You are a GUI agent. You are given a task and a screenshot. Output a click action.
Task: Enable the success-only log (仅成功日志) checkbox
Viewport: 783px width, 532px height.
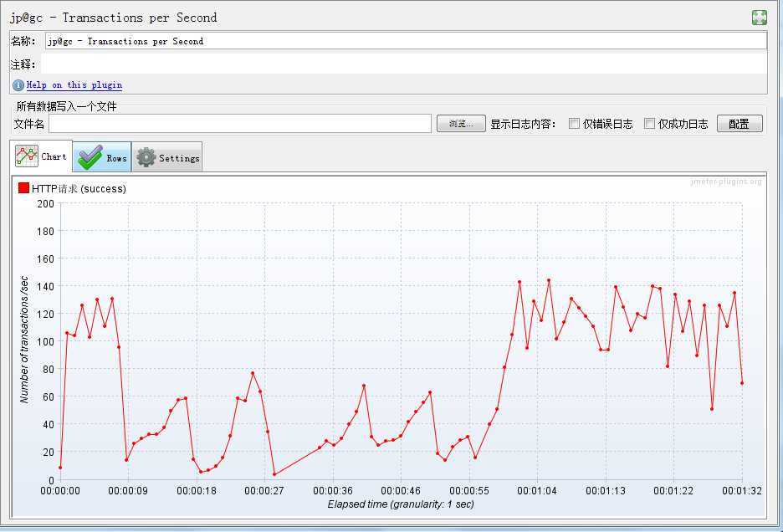649,124
